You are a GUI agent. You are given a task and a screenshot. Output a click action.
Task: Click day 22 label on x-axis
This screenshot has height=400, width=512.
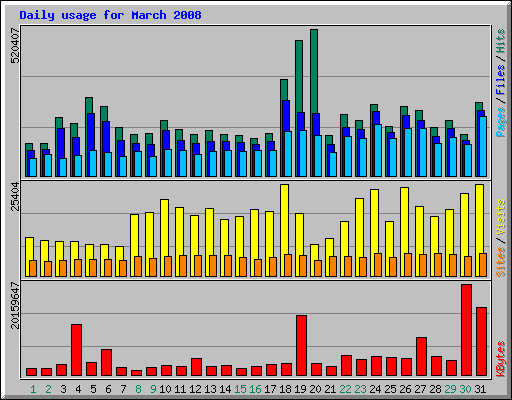point(345,389)
